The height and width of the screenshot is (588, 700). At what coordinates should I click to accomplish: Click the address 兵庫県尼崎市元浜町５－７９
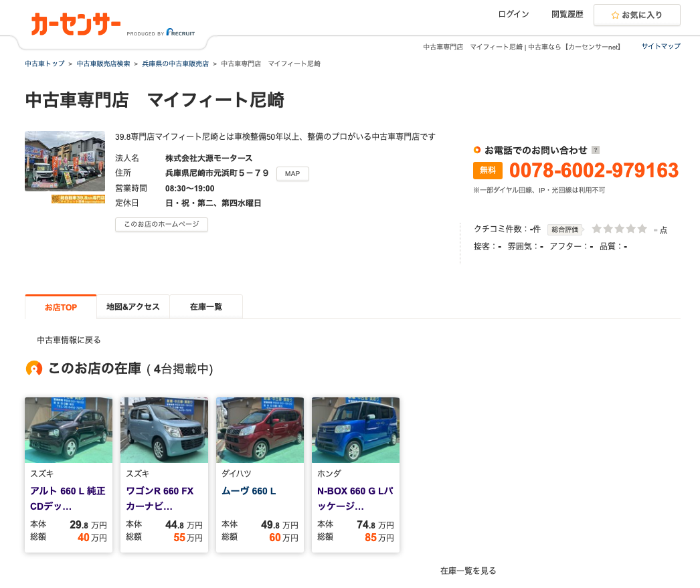pyautogui.click(x=217, y=173)
